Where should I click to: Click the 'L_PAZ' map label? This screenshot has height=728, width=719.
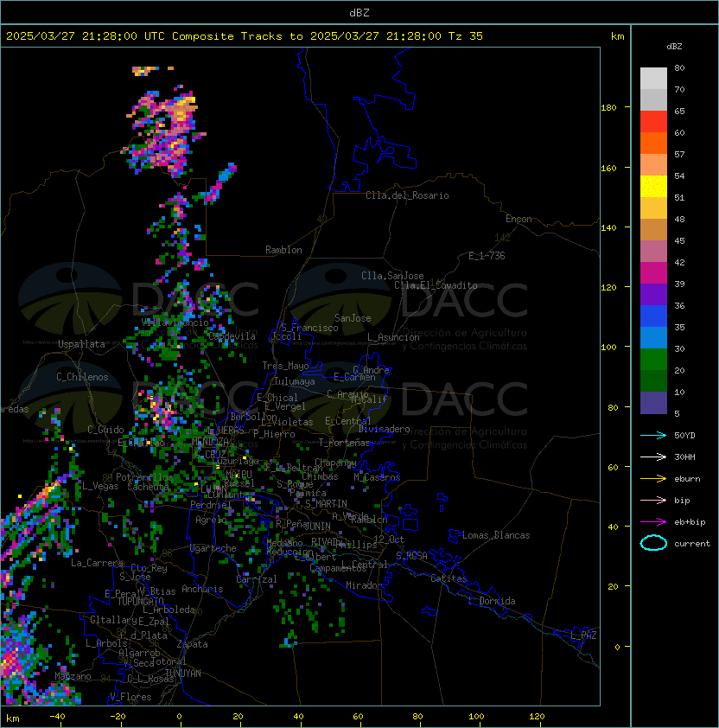[583, 635]
